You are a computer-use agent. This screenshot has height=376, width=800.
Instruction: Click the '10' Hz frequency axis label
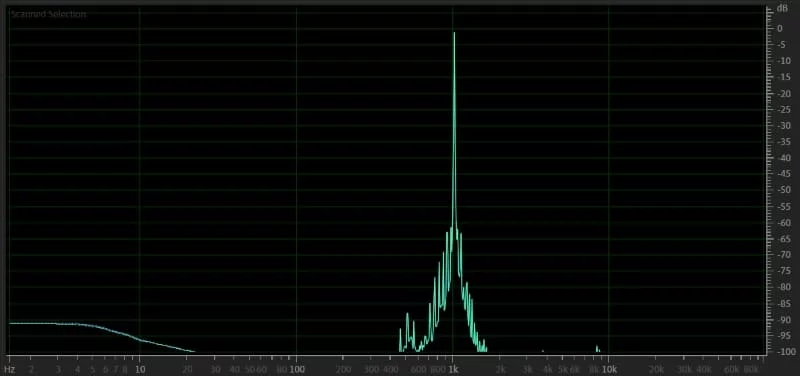[140, 369]
